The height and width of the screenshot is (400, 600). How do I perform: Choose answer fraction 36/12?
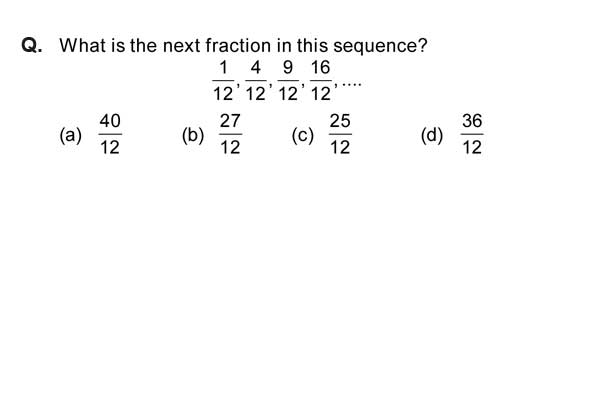coord(472,134)
